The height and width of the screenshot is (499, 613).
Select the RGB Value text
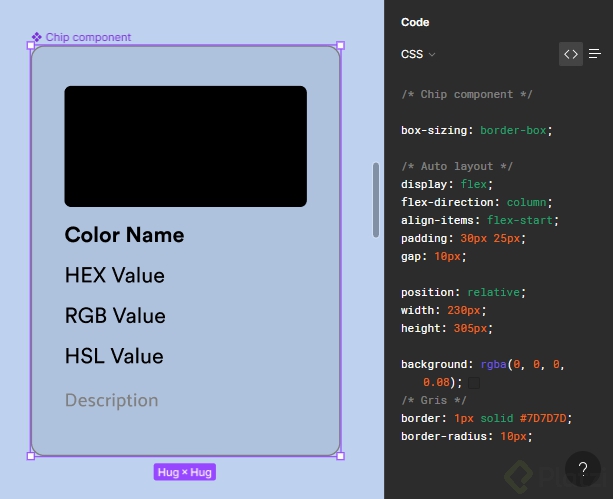pos(115,316)
